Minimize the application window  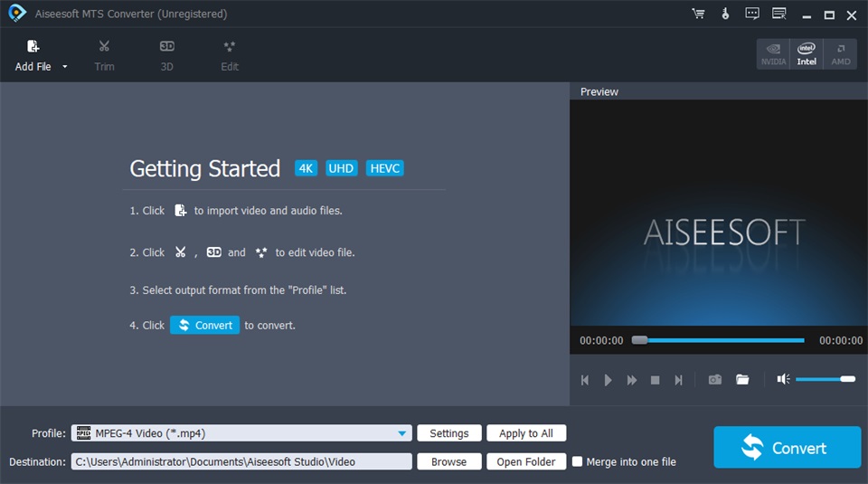point(807,15)
